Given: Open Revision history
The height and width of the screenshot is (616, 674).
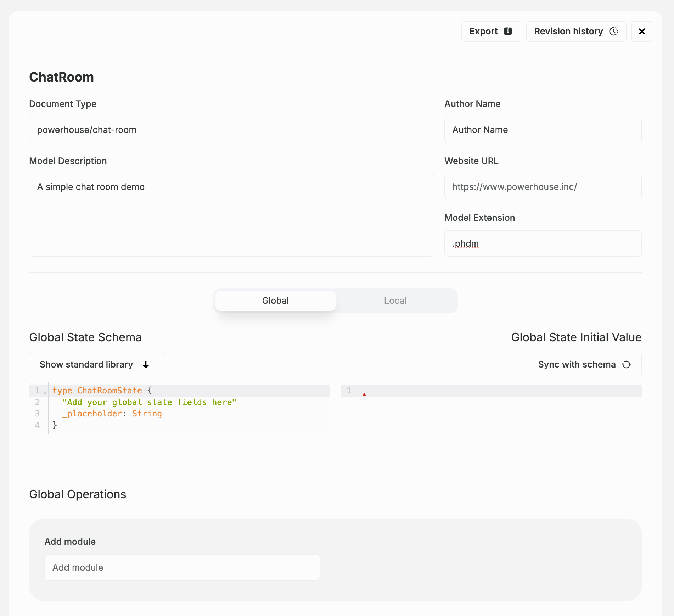Looking at the screenshot, I should [575, 32].
